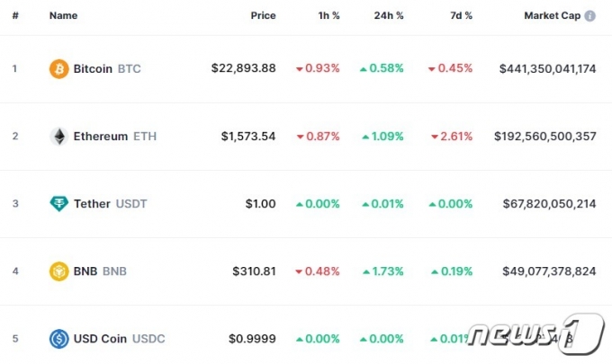The image size is (612, 364).
Task: Click the Ethereum diamond logo icon
Action: point(58,137)
